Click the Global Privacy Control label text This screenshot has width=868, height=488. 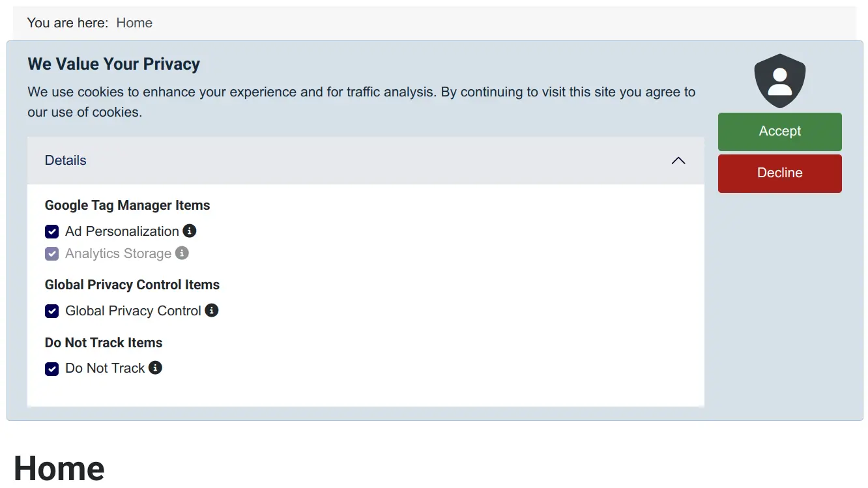tap(133, 311)
